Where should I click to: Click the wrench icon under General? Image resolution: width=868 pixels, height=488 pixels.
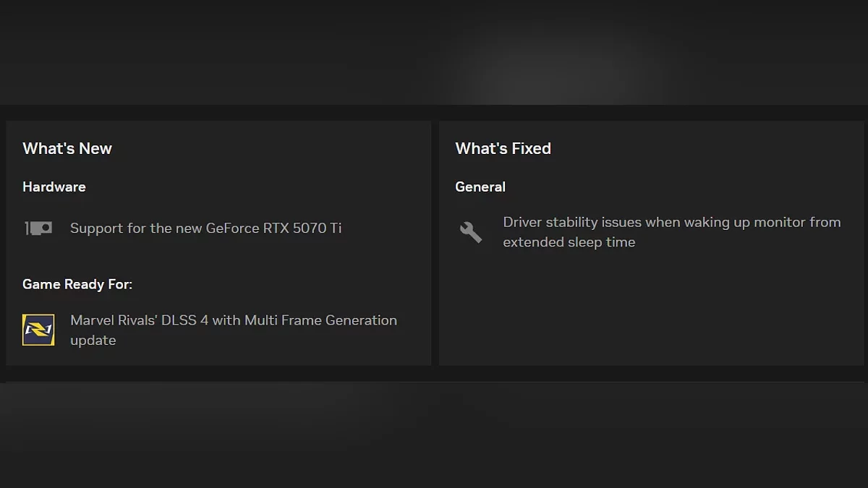pos(471,231)
